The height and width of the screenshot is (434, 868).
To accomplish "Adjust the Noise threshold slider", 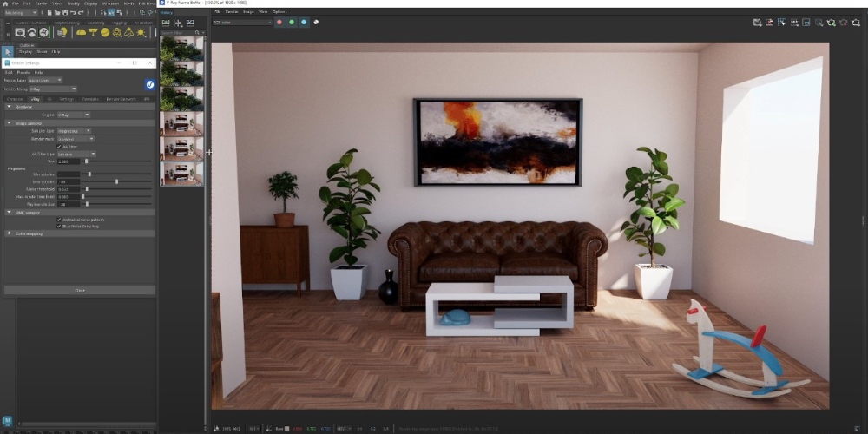I will [x=87, y=188].
